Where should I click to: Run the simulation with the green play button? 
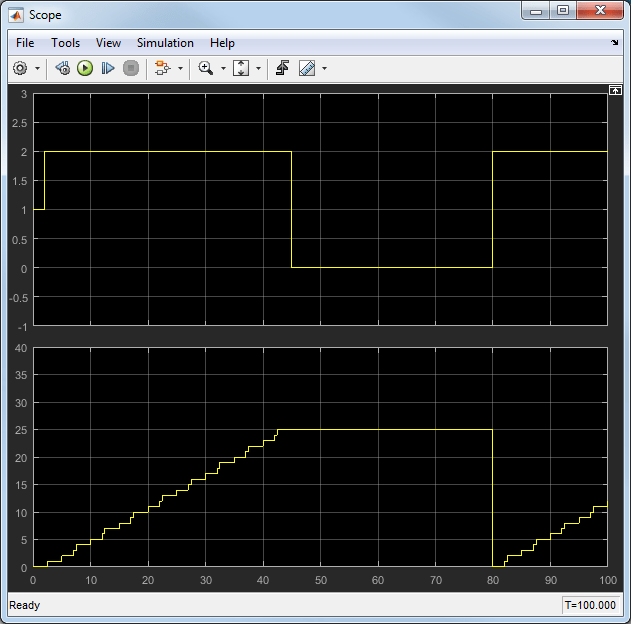coord(85,68)
